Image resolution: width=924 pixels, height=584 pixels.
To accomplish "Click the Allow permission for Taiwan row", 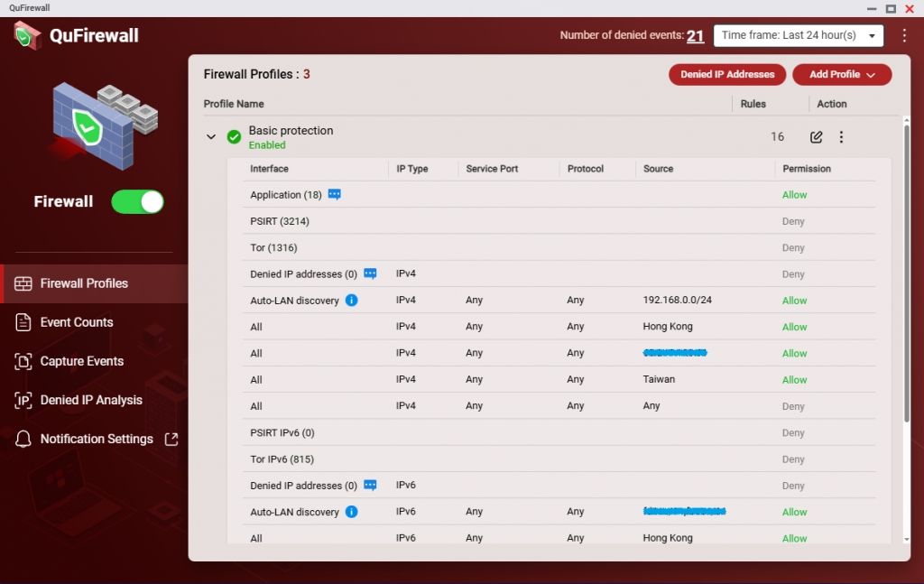I will click(x=794, y=380).
